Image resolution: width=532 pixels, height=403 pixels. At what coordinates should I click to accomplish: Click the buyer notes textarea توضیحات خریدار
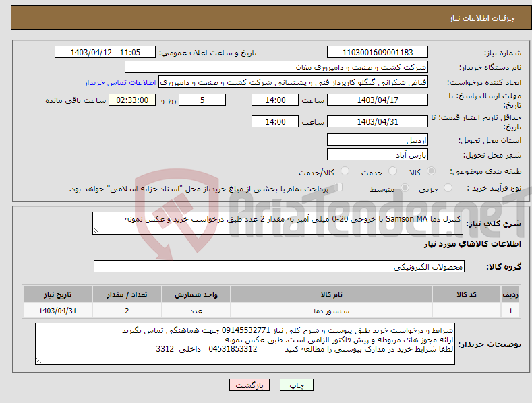click(245, 344)
